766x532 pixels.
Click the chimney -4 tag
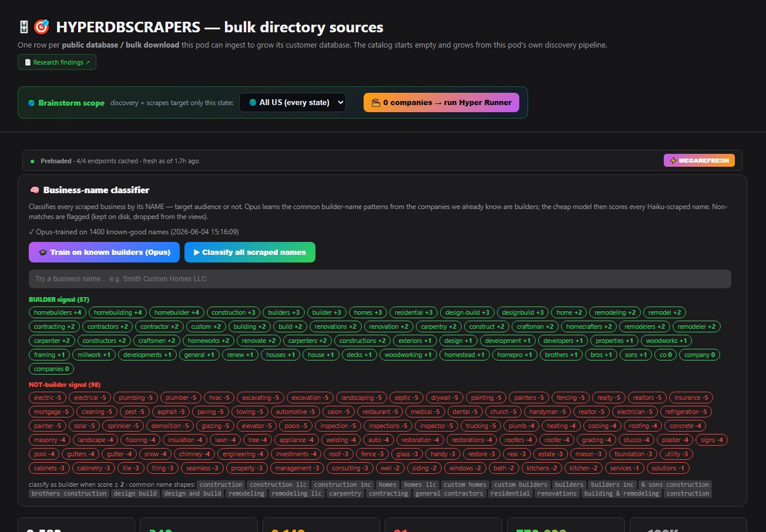click(194, 454)
